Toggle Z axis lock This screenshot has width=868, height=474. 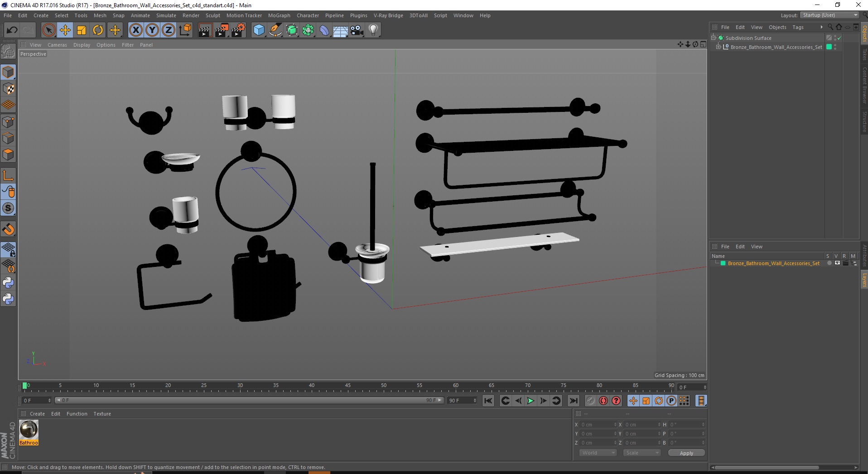click(169, 30)
